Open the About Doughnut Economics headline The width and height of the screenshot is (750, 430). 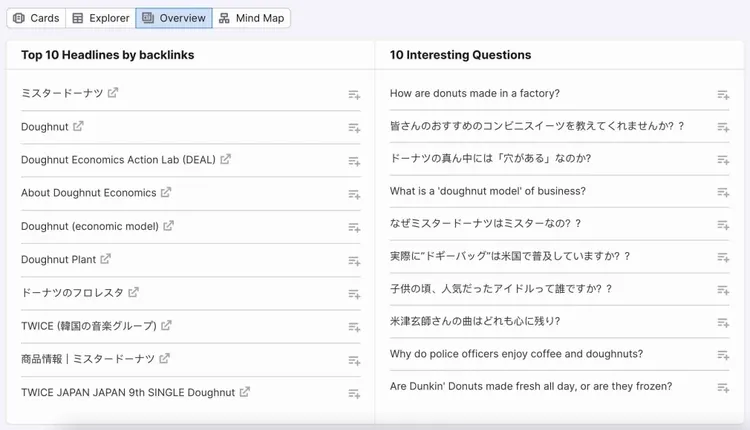88,193
